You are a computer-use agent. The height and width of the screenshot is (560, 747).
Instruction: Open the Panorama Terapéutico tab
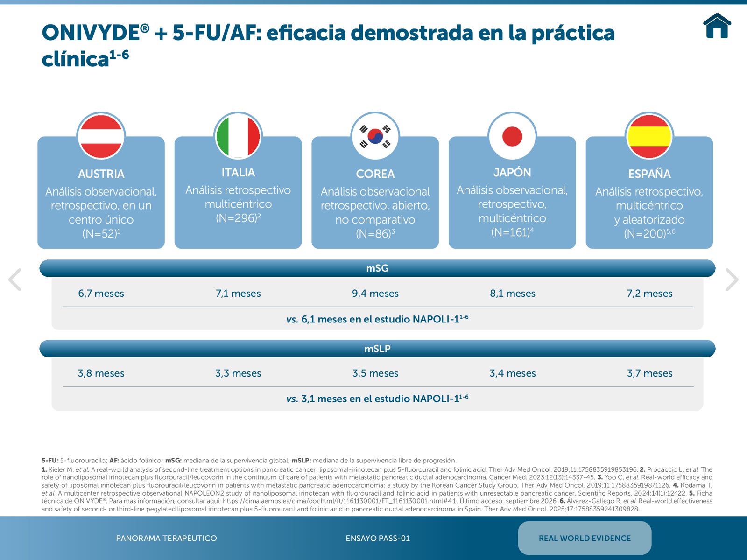click(166, 538)
